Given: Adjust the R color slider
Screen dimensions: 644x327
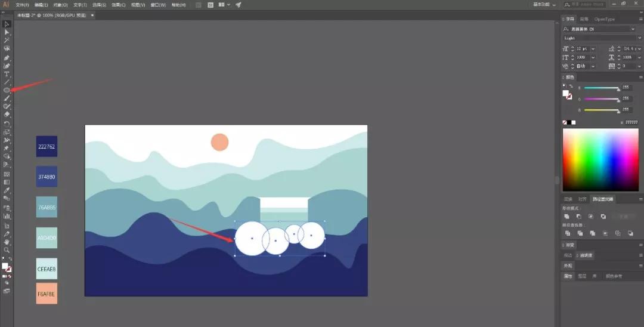Looking at the screenshot, I should [x=601, y=88].
